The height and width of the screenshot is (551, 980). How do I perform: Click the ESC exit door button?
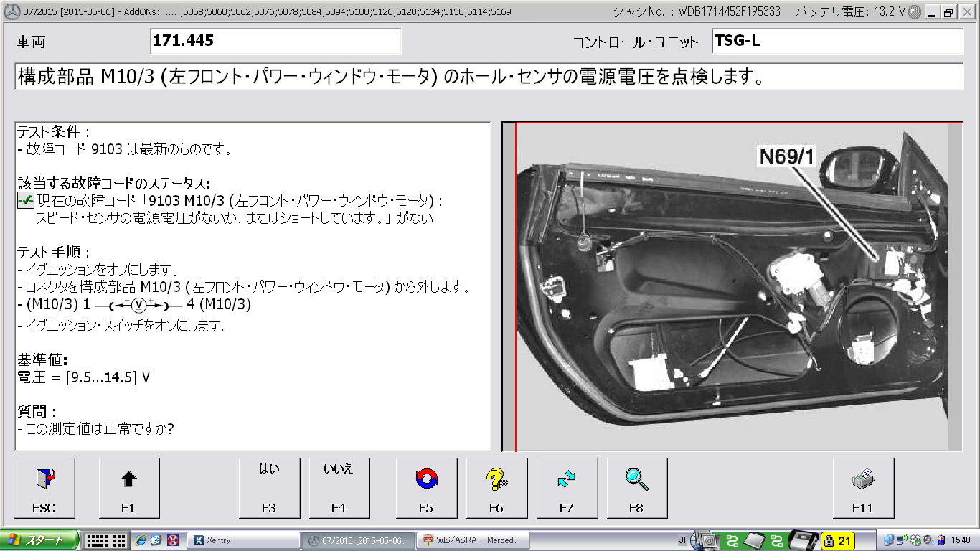pyautogui.click(x=44, y=488)
